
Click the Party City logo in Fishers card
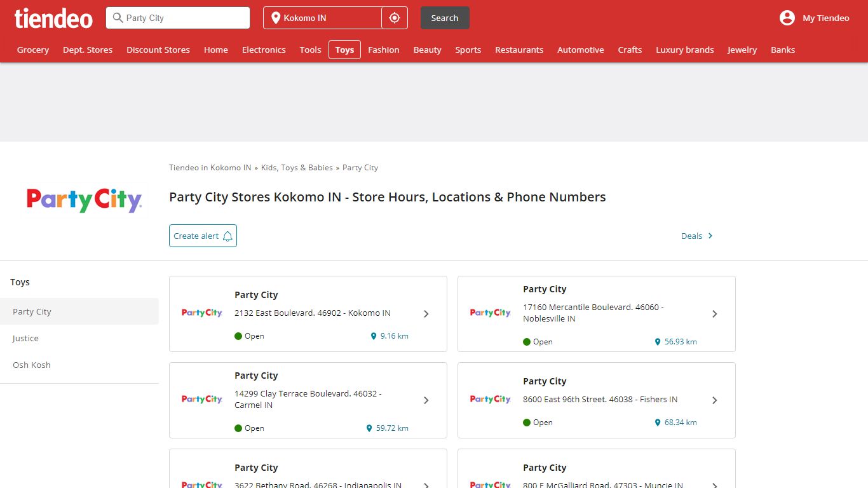tap(491, 399)
